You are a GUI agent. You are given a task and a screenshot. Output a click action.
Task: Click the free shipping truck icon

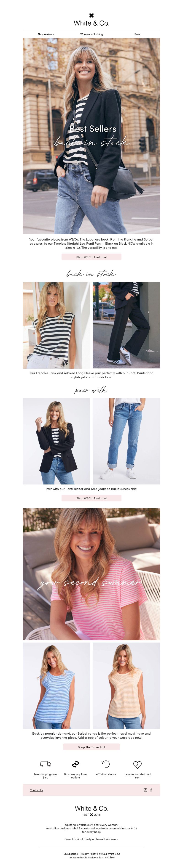(x=46, y=764)
